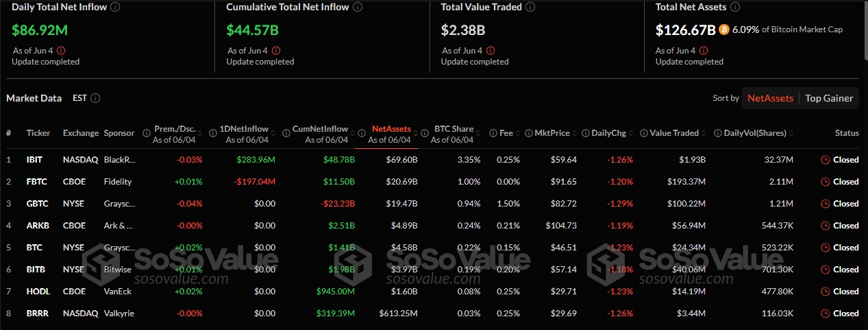This screenshot has height=330, width=868.
Task: Click the VanEck sponsor name
Action: (x=118, y=292)
